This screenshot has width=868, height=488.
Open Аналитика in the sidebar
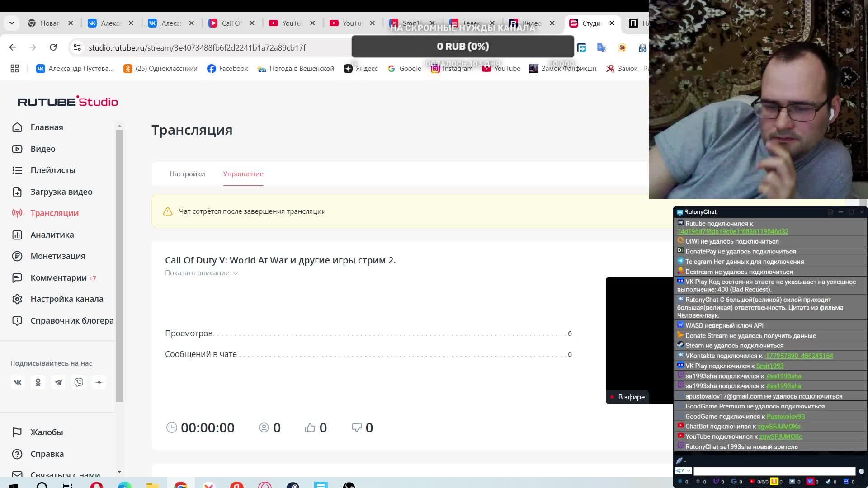tap(52, 235)
